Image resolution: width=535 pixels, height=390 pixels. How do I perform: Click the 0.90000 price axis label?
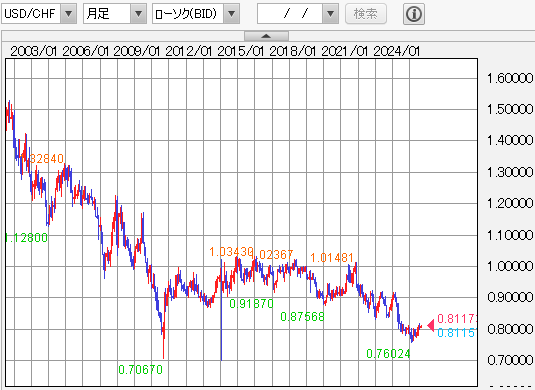510,298
